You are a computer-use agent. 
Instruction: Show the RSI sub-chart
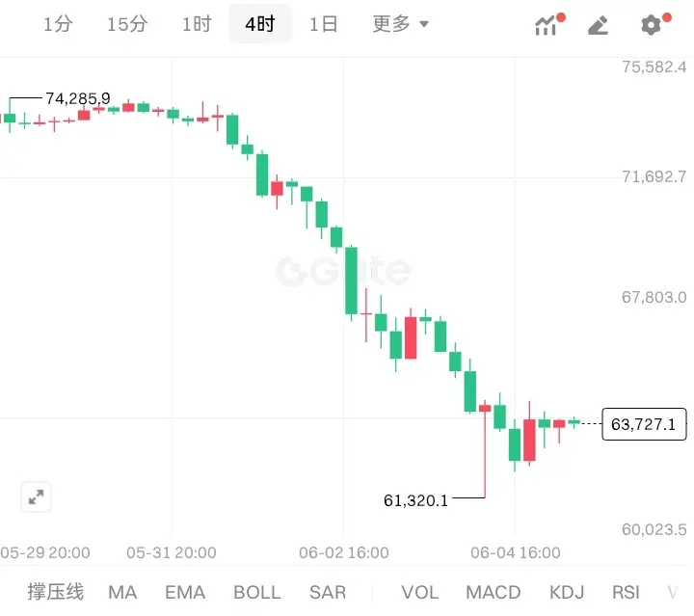pyautogui.click(x=626, y=592)
